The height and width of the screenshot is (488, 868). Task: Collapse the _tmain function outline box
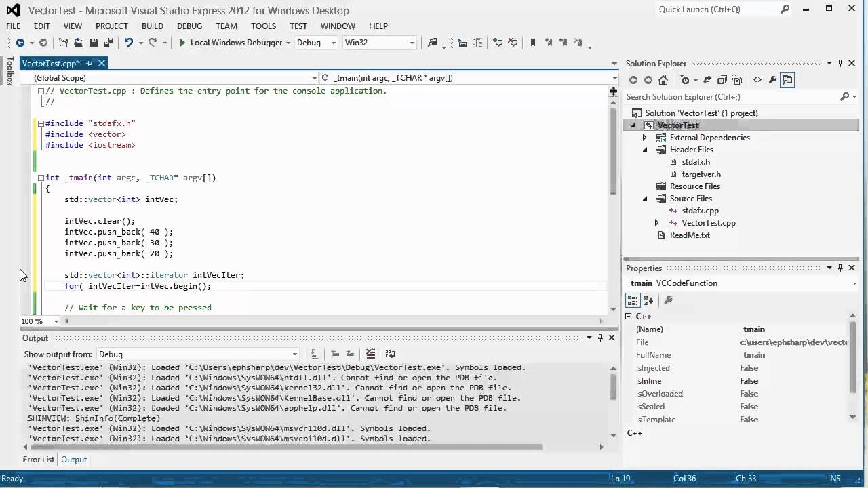(41, 178)
